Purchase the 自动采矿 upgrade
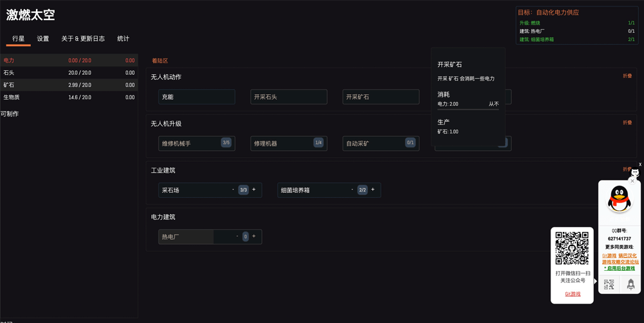 tap(381, 143)
